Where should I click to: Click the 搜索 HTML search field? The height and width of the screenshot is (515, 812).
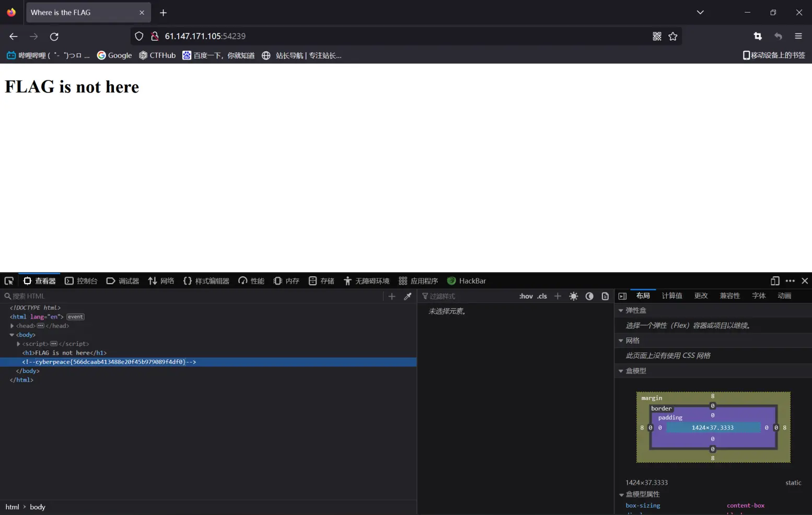point(193,296)
